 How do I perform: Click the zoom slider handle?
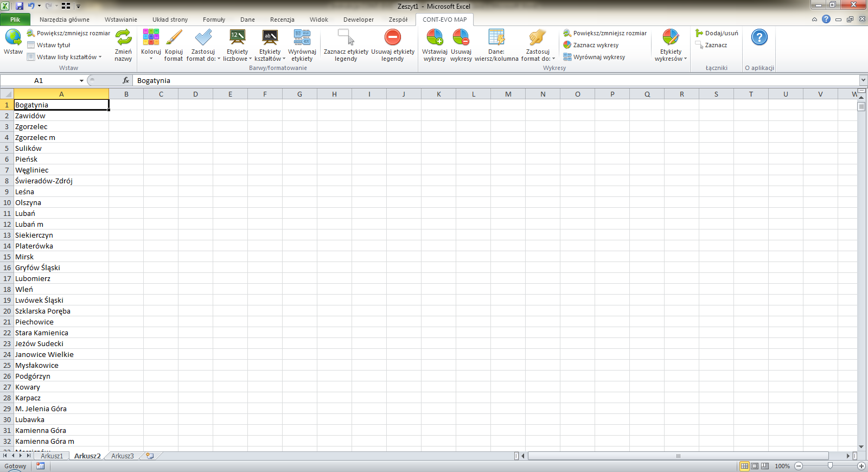[x=830, y=466]
